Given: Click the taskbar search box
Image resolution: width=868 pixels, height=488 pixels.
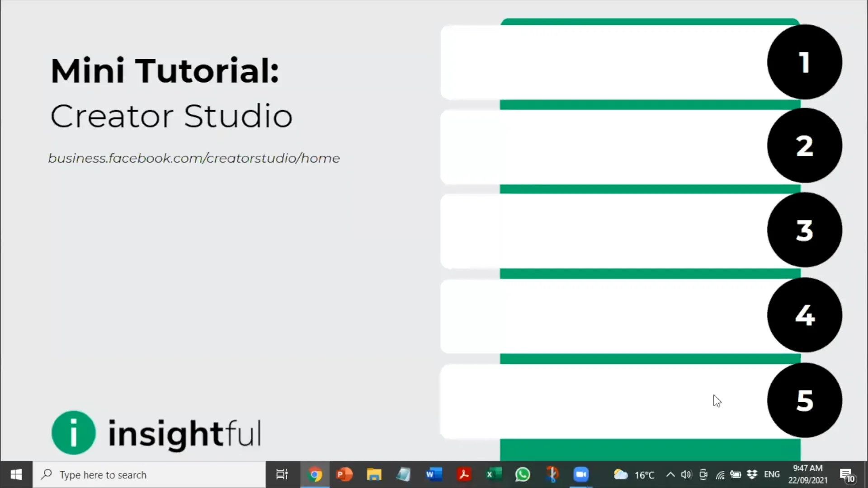Looking at the screenshot, I should point(149,474).
